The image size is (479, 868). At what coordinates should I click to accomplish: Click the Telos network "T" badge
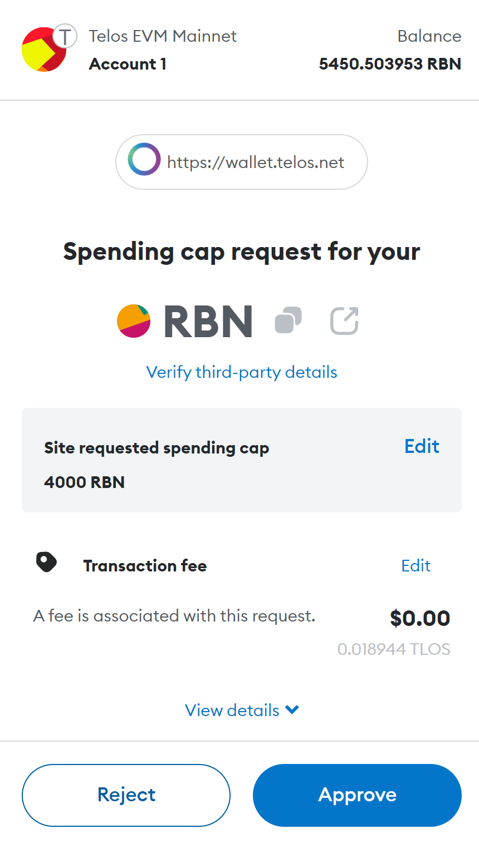coord(65,37)
